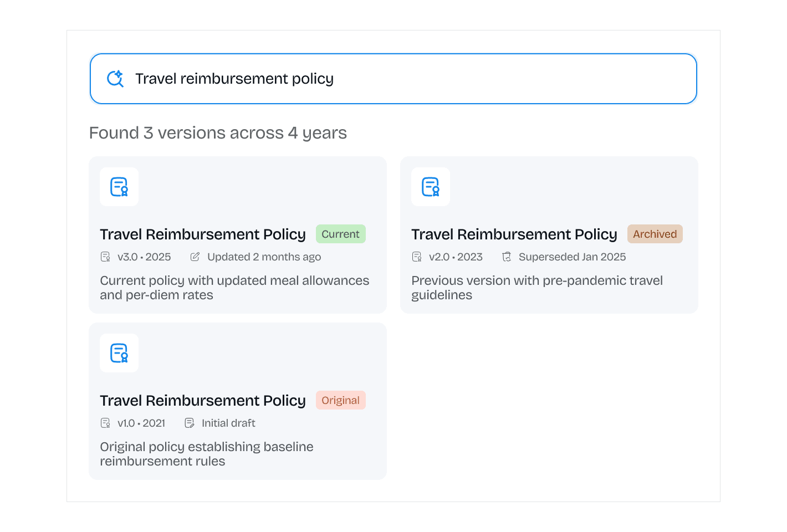This screenshot has height=532, width=787.
Task: Click the pre-pandemic travel guidelines description
Action: point(536,288)
